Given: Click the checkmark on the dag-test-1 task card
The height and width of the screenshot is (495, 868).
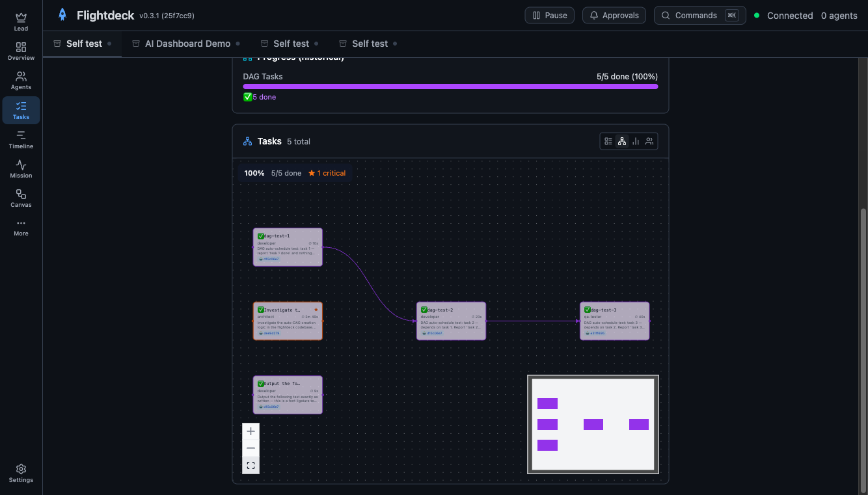Looking at the screenshot, I should (260, 235).
